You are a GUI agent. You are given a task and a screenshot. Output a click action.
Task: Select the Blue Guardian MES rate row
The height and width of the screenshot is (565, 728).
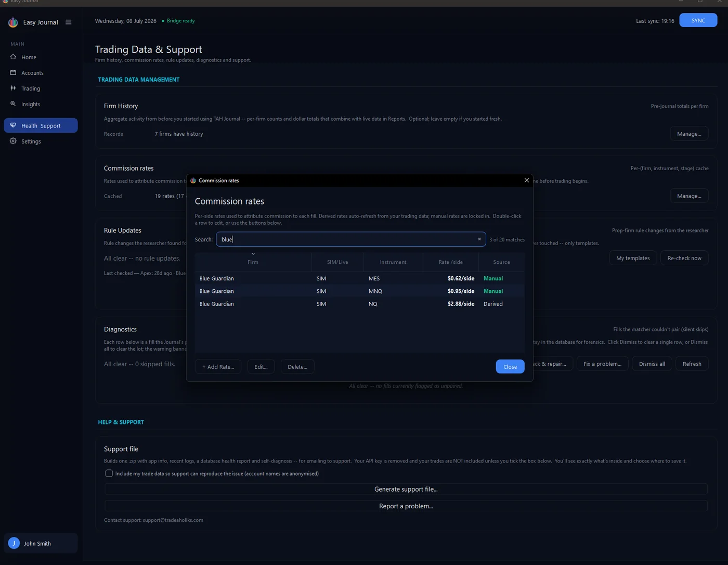tap(359, 278)
